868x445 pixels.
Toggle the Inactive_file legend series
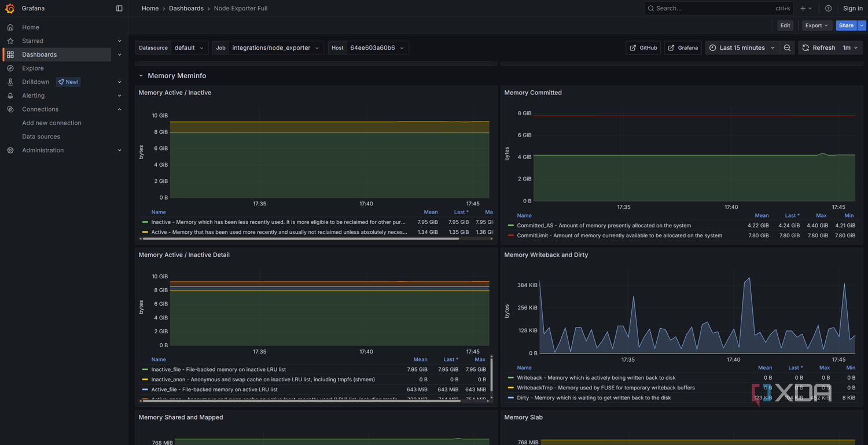218,369
